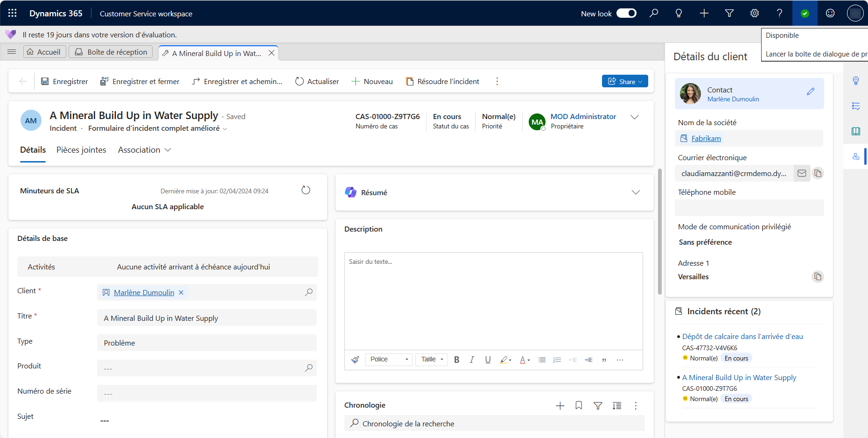
Task: Open the timeline filter funnel
Action: [598, 406]
